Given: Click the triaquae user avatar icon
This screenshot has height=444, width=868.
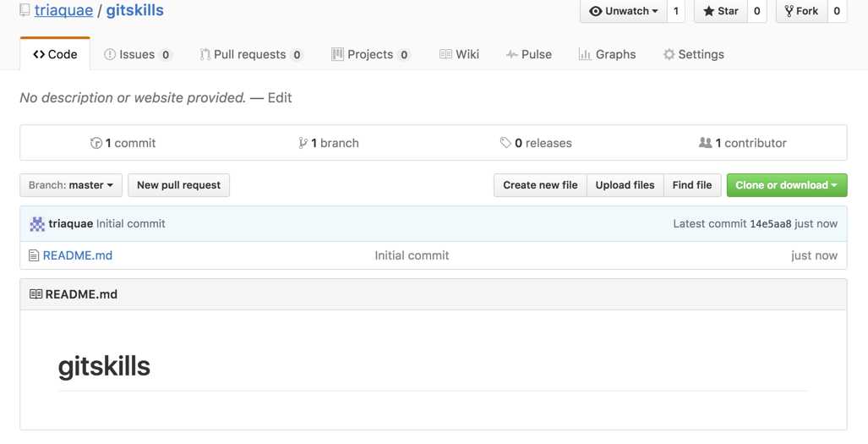Looking at the screenshot, I should (37, 224).
